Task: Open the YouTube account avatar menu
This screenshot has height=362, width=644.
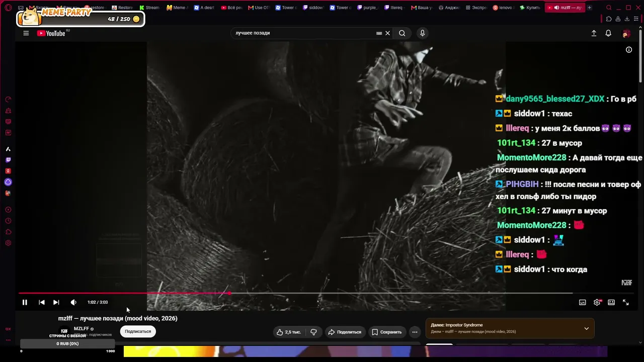Action: click(626, 33)
